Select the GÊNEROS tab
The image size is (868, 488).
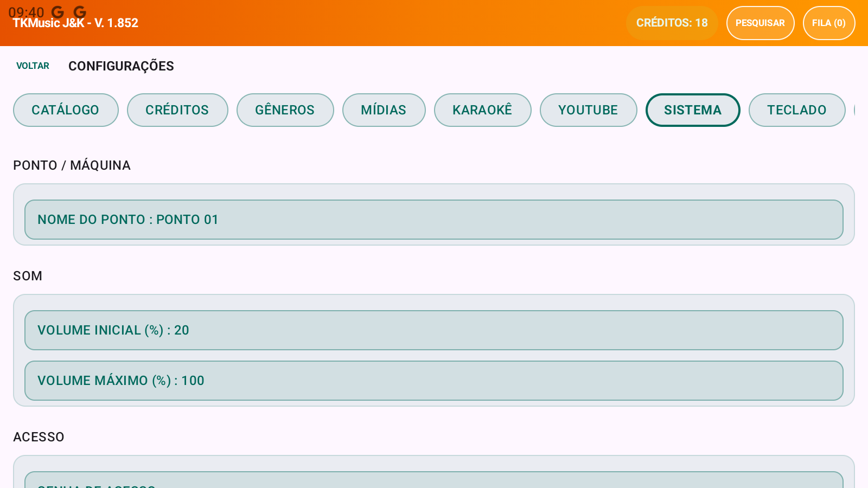point(285,110)
